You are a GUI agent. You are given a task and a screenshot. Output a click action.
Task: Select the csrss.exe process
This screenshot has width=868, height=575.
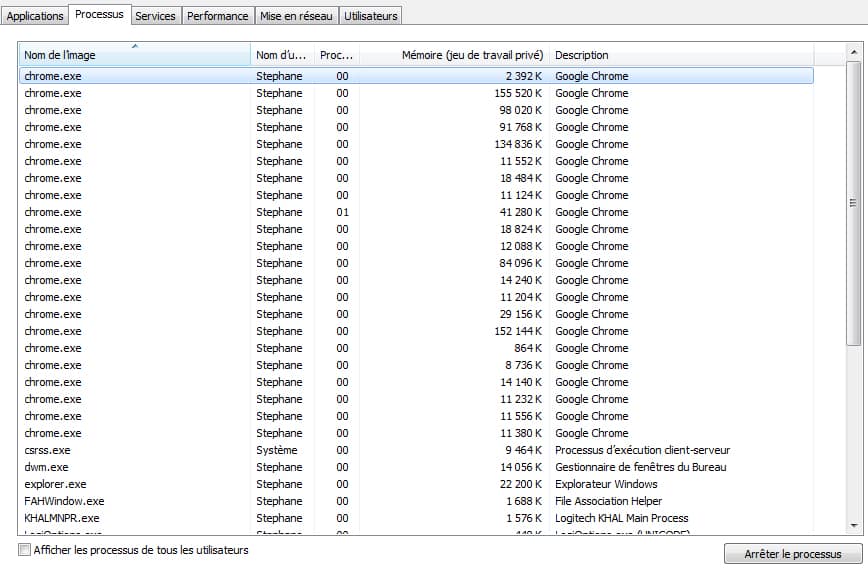tap(416, 450)
